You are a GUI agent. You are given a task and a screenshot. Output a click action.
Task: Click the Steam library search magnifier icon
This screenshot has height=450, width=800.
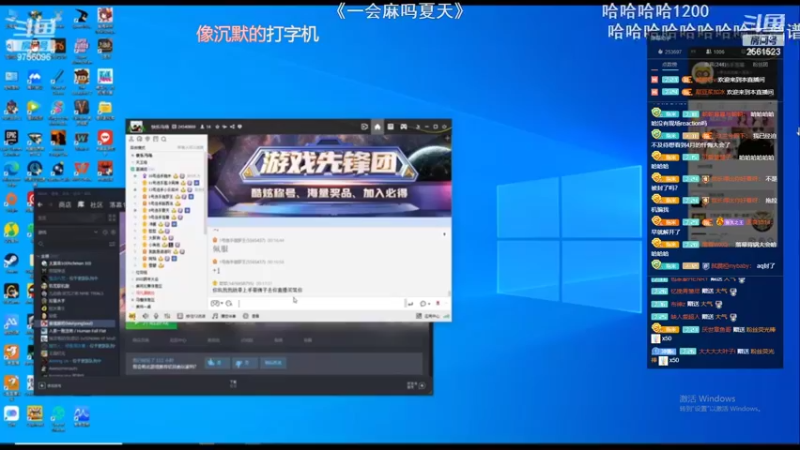click(x=41, y=244)
